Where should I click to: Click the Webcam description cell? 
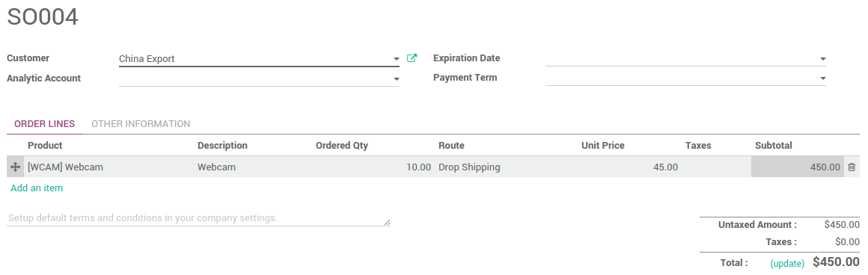253,167
